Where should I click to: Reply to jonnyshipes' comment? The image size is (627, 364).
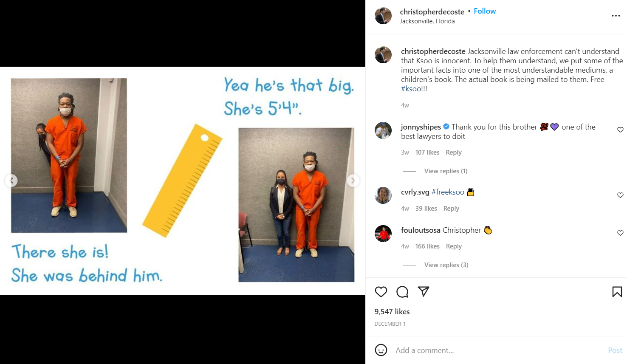(453, 152)
